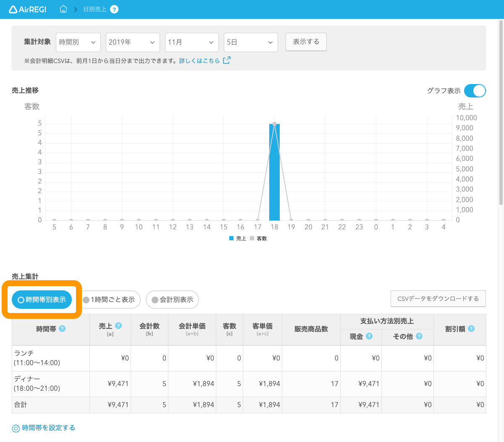The height and width of the screenshot is (442, 504).
Task: Open help icon next to 日別売上
Action: click(114, 9)
